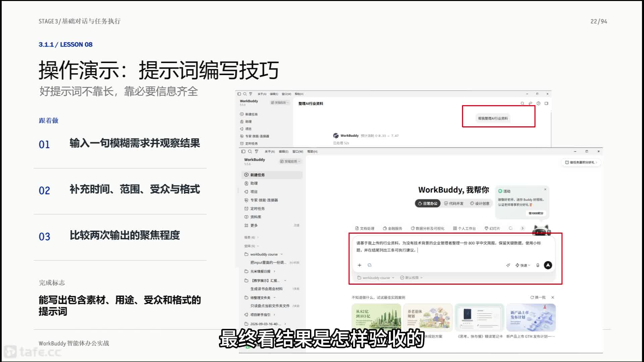Click the send arrow button in prompt box
The image size is (644, 362).
548,265
